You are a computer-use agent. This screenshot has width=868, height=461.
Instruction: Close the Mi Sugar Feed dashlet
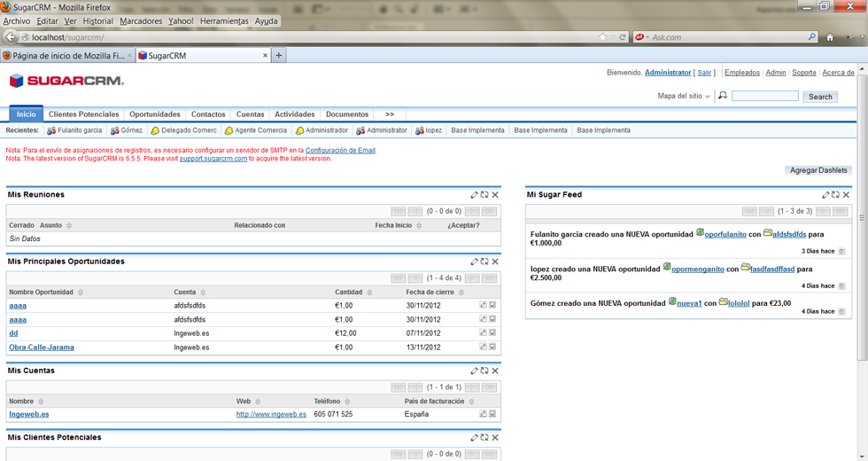click(x=846, y=194)
